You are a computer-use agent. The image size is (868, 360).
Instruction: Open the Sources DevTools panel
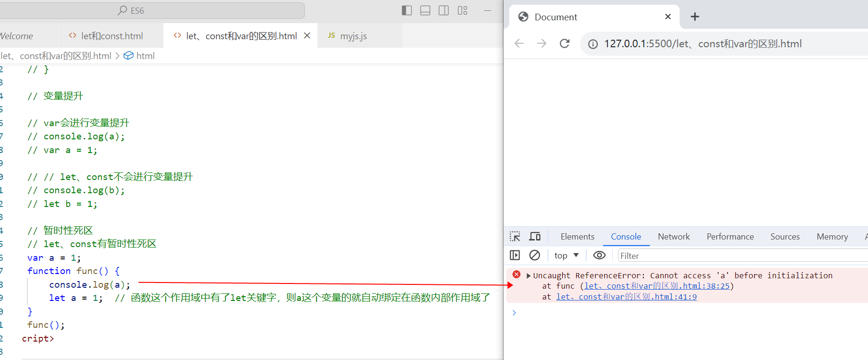pyautogui.click(x=785, y=237)
